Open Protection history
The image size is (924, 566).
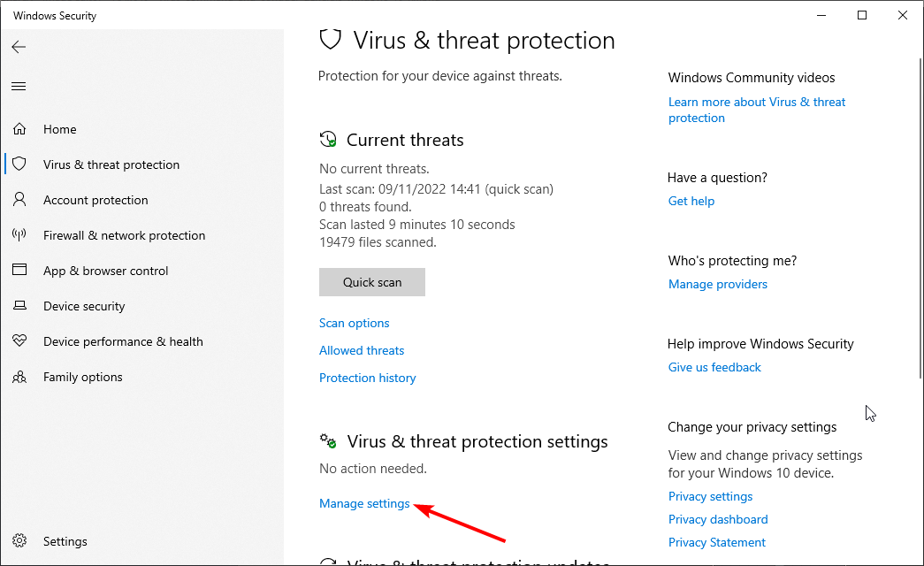click(x=367, y=378)
